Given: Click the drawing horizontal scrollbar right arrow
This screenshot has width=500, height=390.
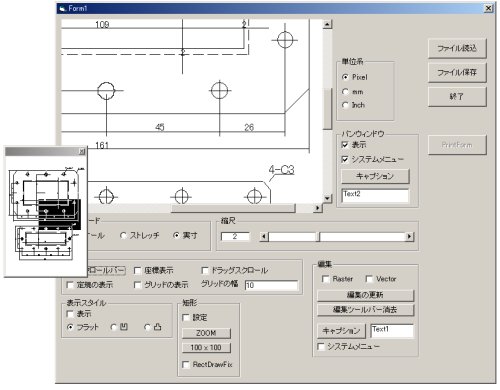Looking at the screenshot, I should (x=318, y=208).
